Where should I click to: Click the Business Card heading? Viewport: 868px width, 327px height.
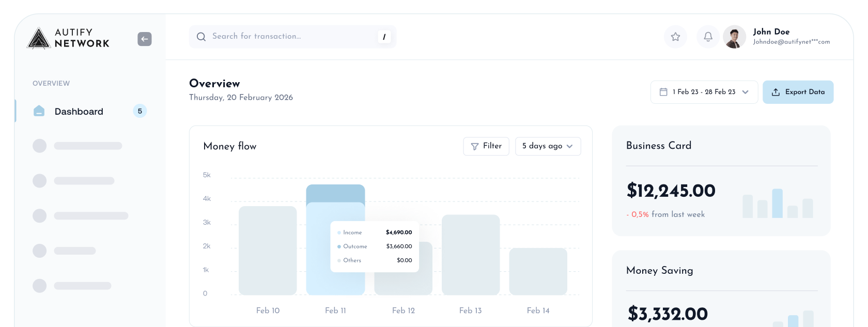coord(659,146)
